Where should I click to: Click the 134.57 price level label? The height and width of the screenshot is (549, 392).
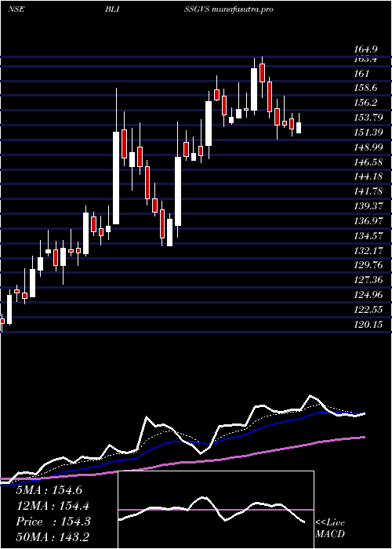[368, 235]
